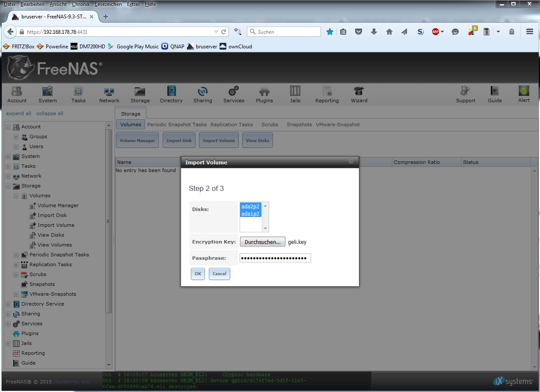Viewport: 540px width, 392px height.
Task: Open the System toolbar icon
Action: (x=47, y=94)
